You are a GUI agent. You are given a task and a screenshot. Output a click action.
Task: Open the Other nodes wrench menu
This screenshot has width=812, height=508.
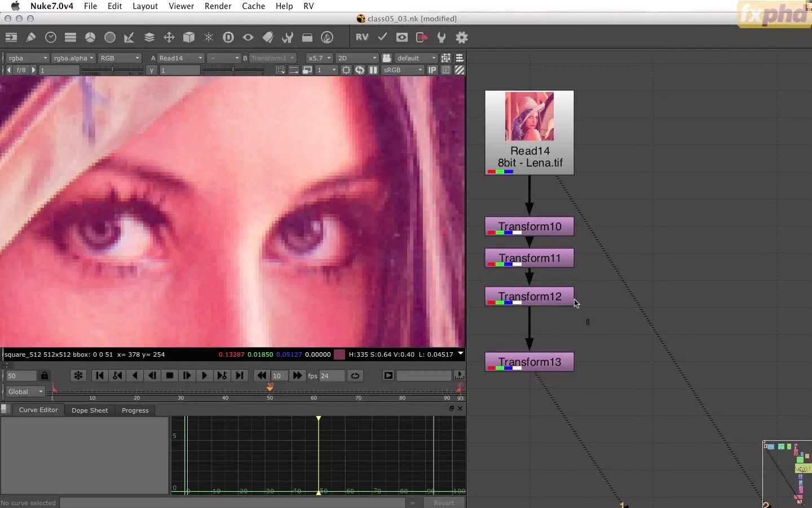(x=288, y=37)
